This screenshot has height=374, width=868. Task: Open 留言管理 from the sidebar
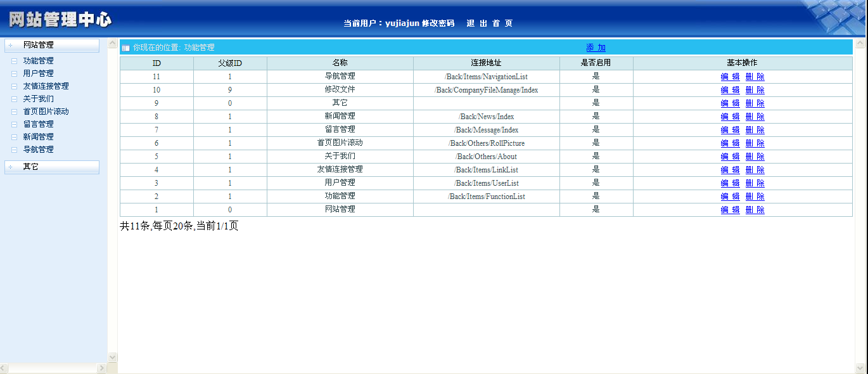[x=38, y=124]
